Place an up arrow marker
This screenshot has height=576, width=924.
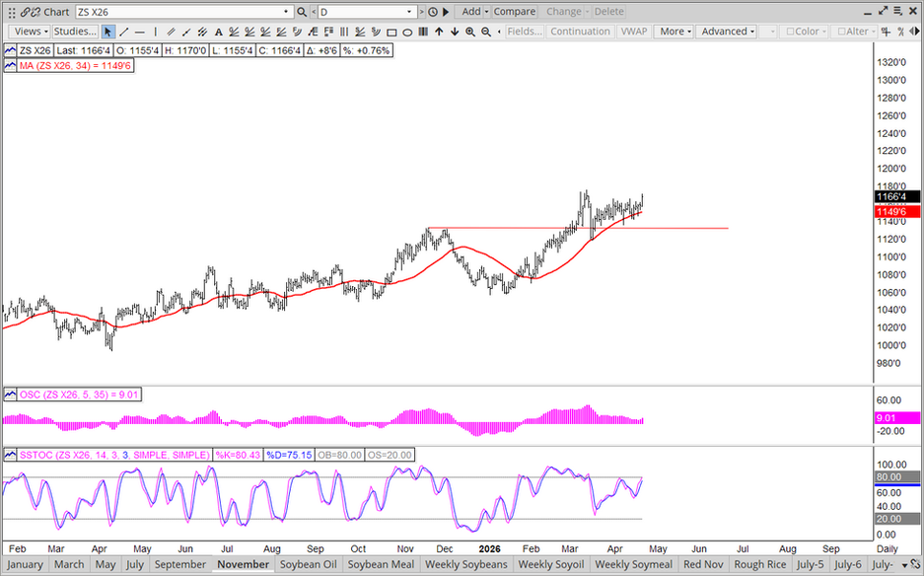(439, 32)
